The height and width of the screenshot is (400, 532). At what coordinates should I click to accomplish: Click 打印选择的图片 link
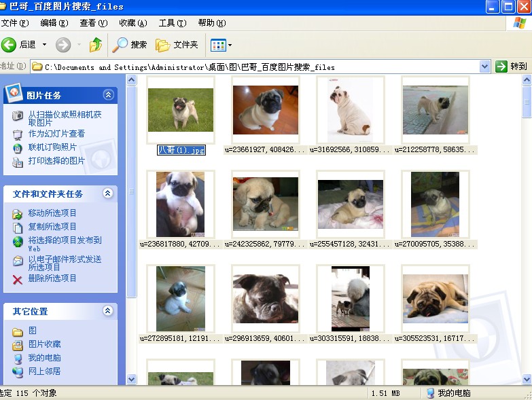tap(56, 161)
